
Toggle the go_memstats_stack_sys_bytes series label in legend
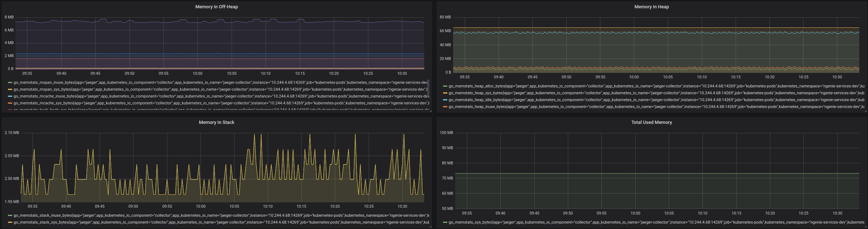[x=221, y=222]
